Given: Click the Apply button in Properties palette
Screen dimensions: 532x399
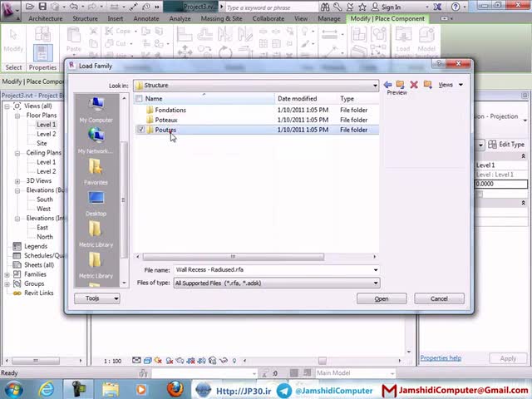Looking at the screenshot, I should 508,358.
